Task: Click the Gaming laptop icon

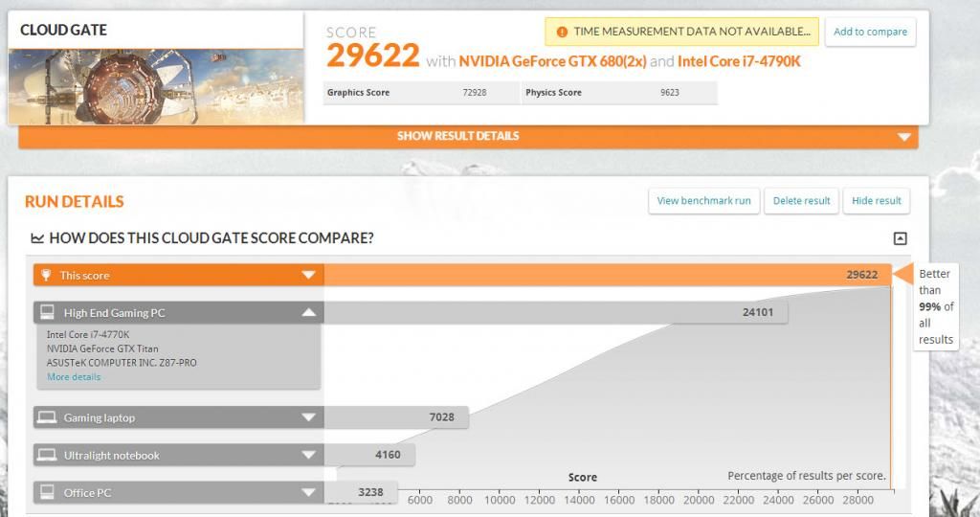Action: [x=45, y=417]
